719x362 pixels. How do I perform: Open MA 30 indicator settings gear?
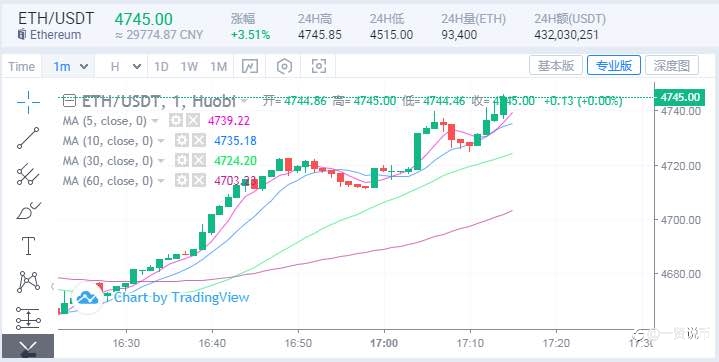[x=182, y=161]
